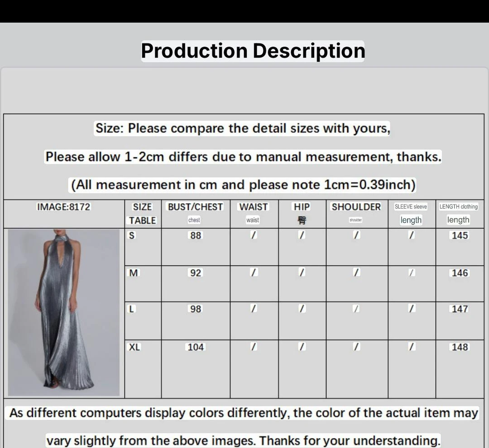Select size XL in the table
Screen dimensions: 489x448
point(133,347)
